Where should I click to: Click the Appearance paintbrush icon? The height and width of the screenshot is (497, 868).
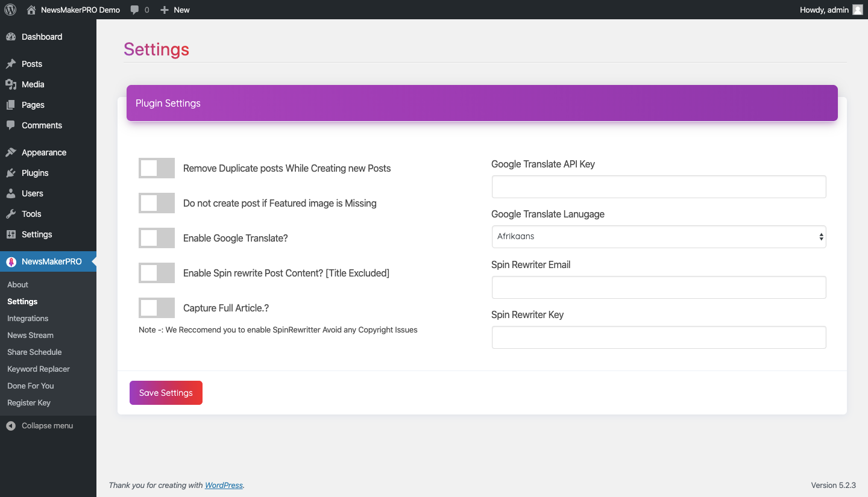11,152
